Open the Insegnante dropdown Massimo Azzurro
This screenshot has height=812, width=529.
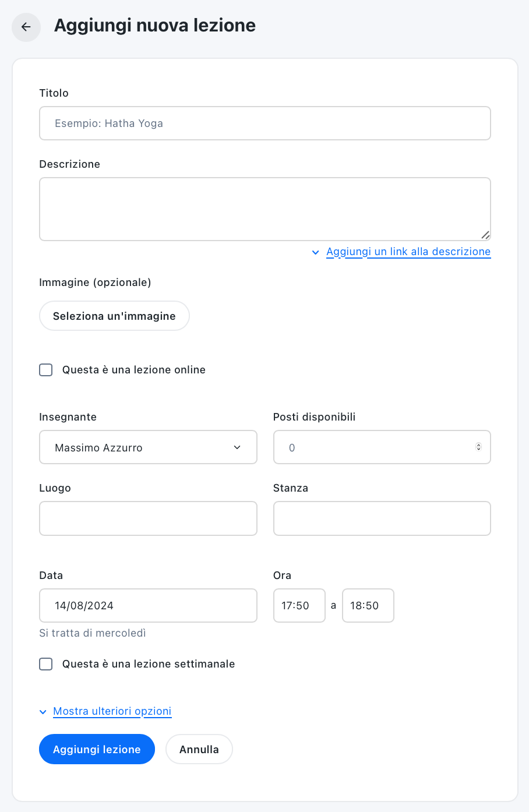pos(148,447)
